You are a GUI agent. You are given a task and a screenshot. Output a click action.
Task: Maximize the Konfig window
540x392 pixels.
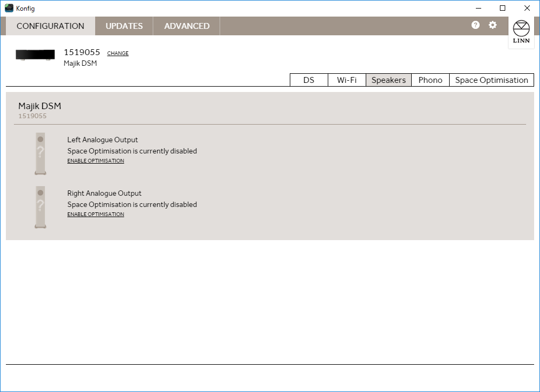click(x=503, y=8)
